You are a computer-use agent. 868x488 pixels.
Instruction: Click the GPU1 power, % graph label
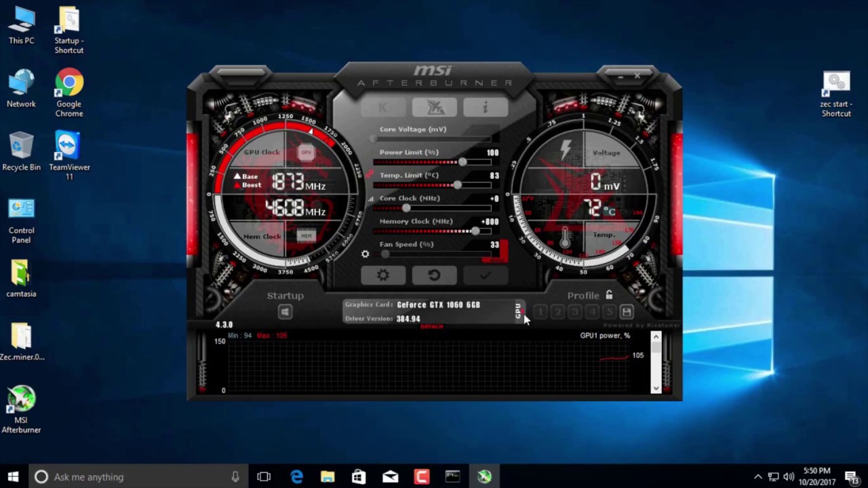tap(605, 335)
